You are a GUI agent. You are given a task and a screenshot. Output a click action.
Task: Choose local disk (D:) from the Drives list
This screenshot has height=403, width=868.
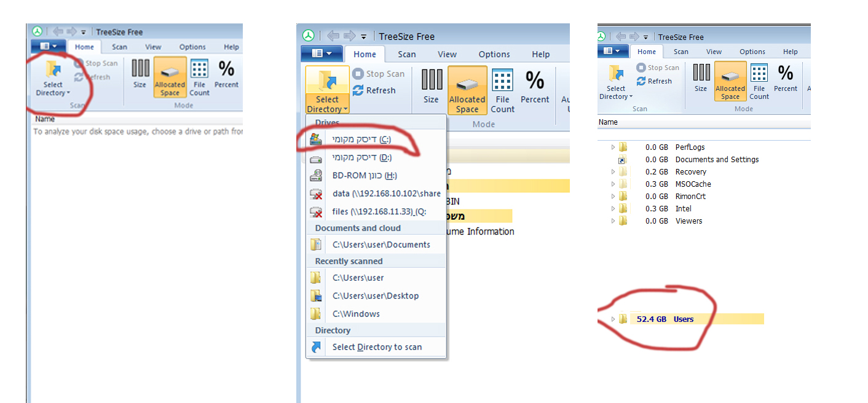[376, 158]
